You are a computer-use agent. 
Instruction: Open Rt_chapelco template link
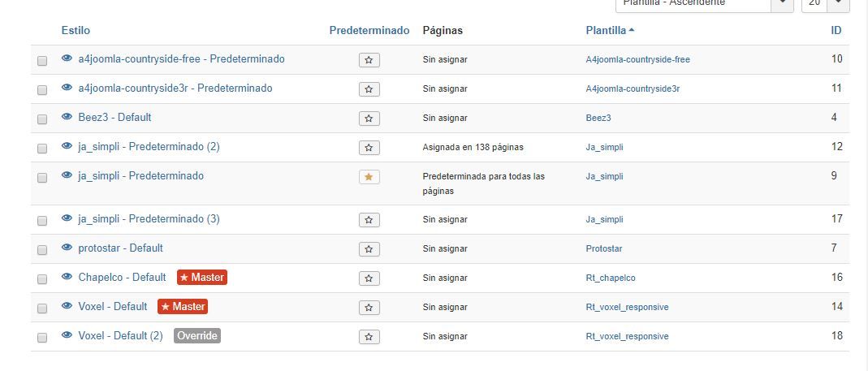tap(611, 278)
